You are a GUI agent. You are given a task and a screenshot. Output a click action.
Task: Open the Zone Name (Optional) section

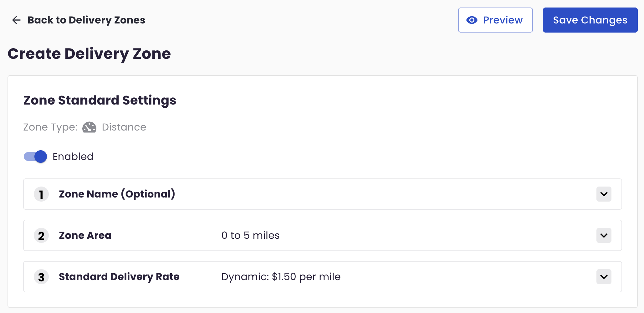323,194
